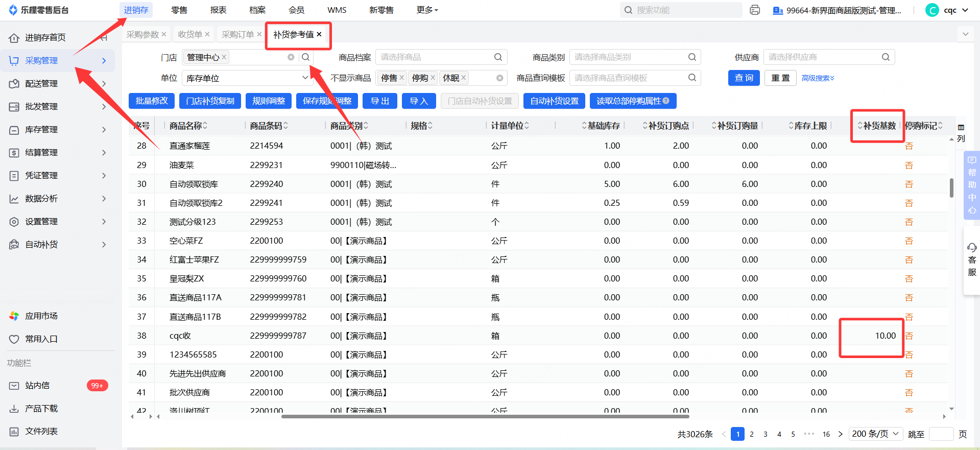Expand 库存管理 sidebar menu

(57, 130)
